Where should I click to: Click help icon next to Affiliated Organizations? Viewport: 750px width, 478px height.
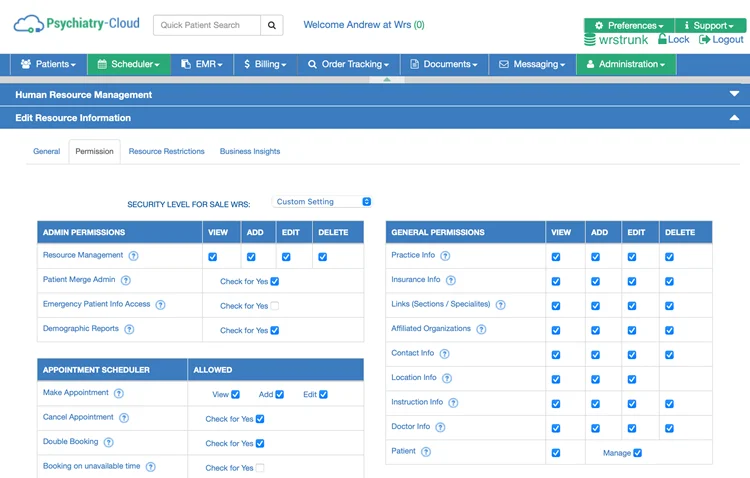481,329
